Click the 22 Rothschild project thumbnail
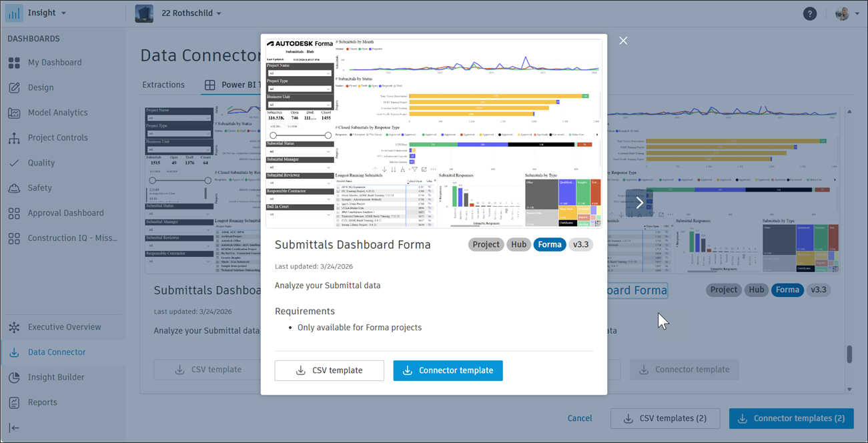 pos(144,13)
